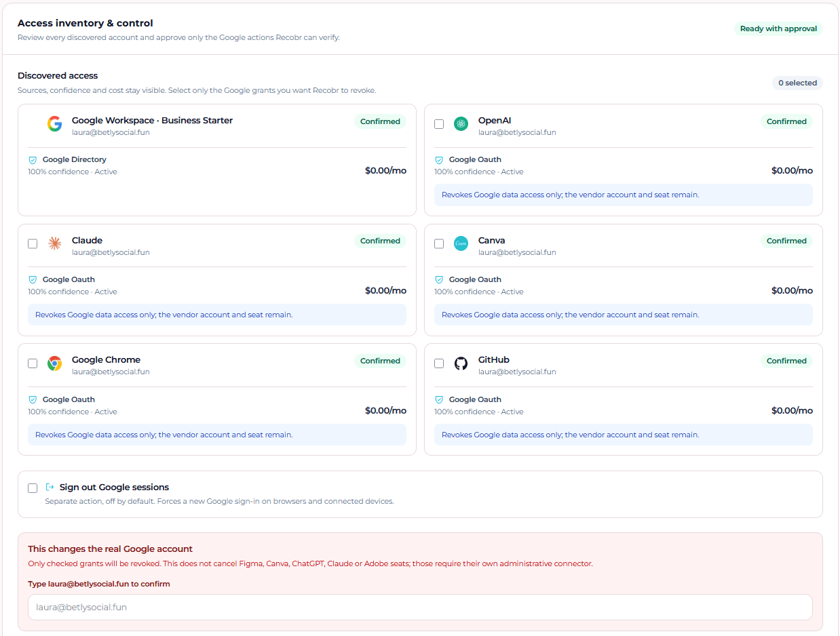
Task: Click the Access inventory & control heading
Action: tap(85, 23)
